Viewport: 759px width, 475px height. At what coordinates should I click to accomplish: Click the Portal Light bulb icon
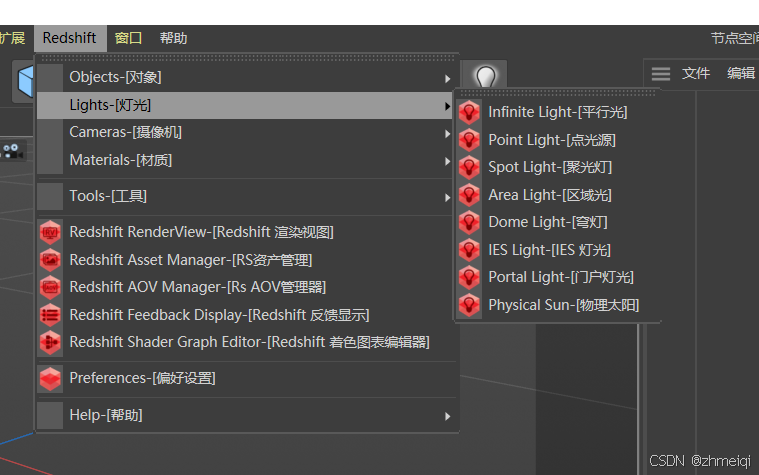pyautogui.click(x=469, y=277)
